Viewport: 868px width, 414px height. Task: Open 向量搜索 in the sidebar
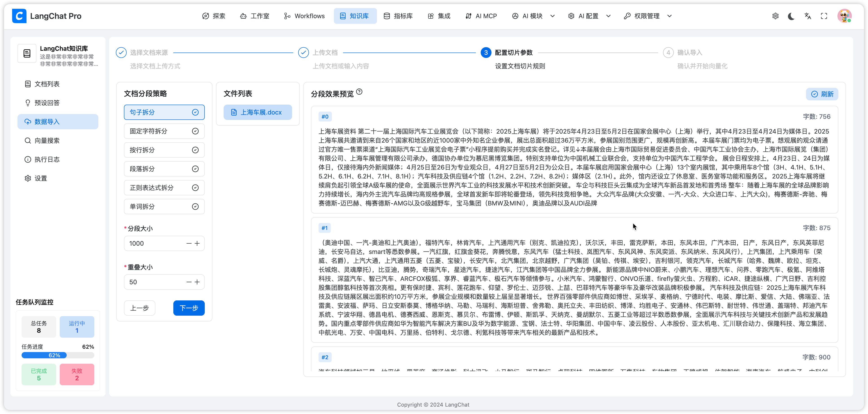point(47,141)
